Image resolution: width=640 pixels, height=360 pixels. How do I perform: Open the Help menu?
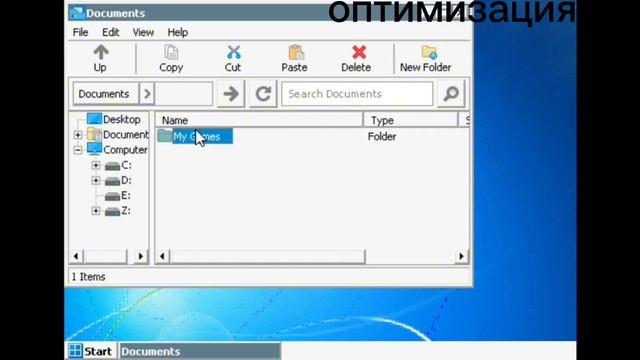pos(178,32)
